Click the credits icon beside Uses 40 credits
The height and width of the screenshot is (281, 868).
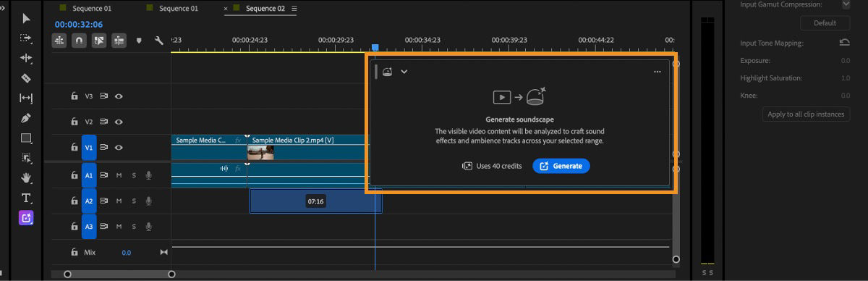click(x=467, y=166)
